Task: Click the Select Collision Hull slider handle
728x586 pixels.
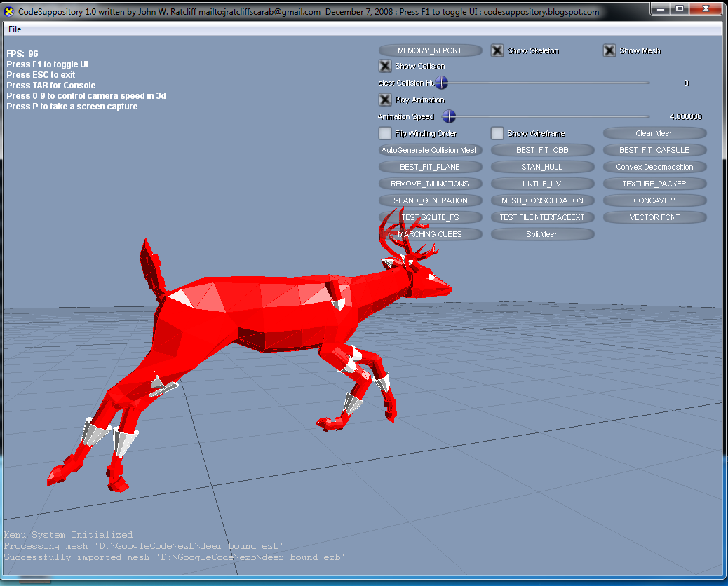Action: pos(442,83)
